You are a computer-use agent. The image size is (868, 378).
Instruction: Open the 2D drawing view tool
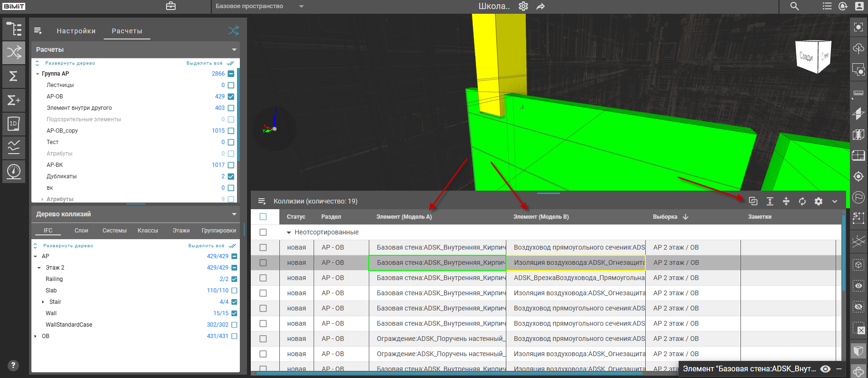14,124
